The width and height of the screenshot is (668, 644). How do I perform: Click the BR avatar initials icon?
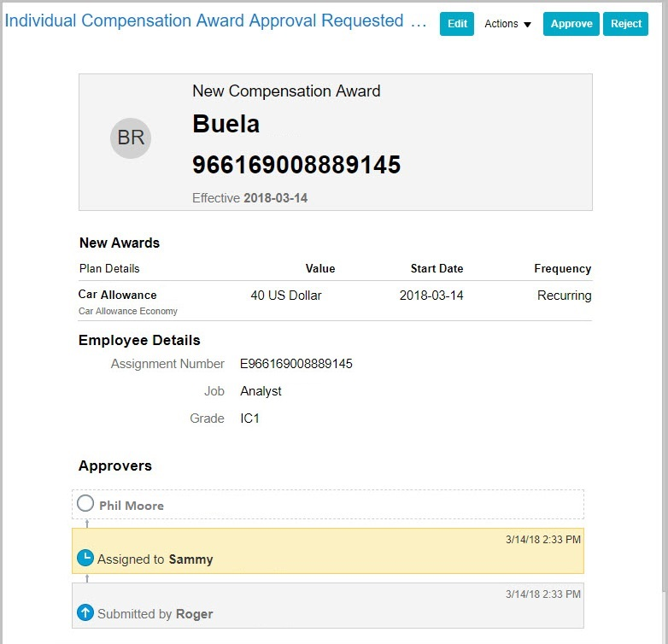[131, 138]
